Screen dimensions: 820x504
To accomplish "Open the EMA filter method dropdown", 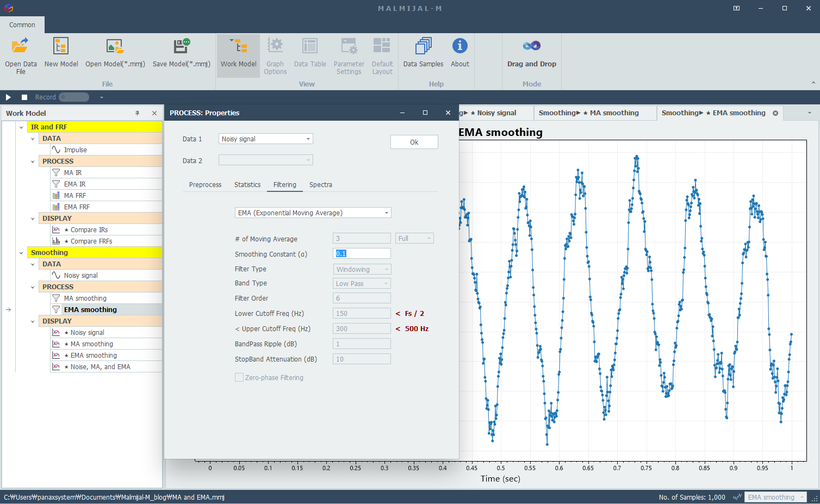I will tap(313, 213).
